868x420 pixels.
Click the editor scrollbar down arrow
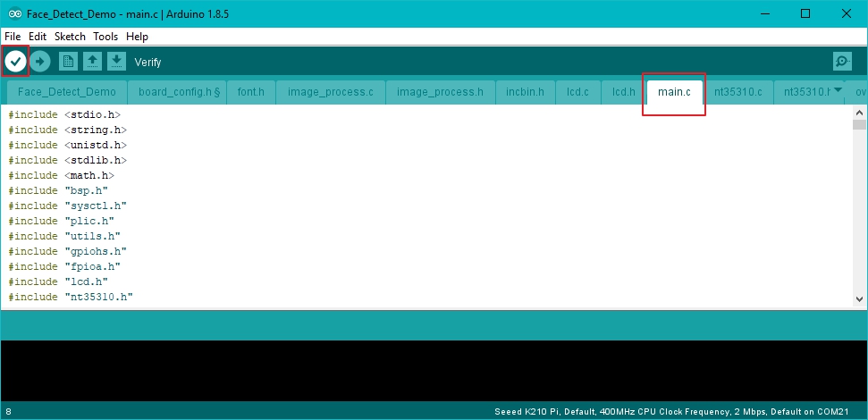[x=859, y=298]
